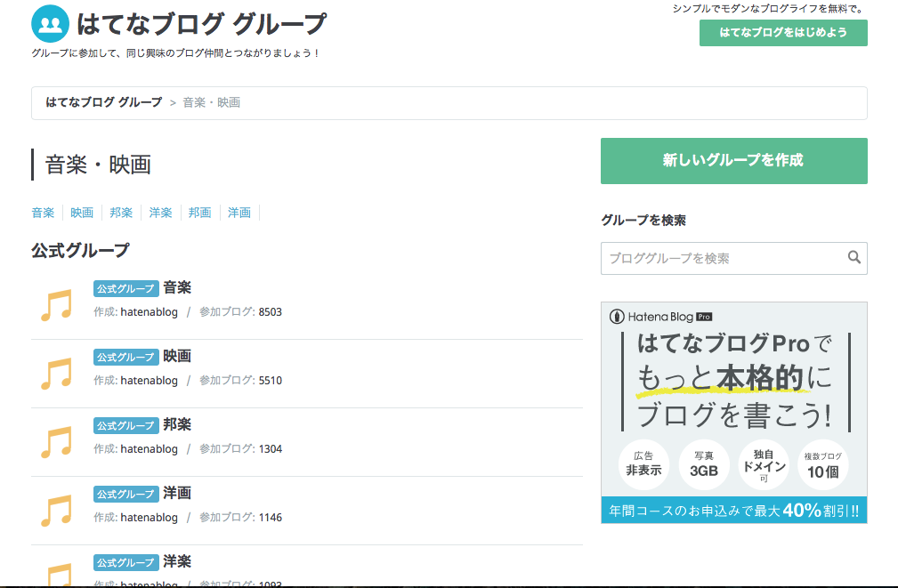898x588 pixels.
Task: Click the 公式グループ badge beside 映画
Action: (x=126, y=358)
